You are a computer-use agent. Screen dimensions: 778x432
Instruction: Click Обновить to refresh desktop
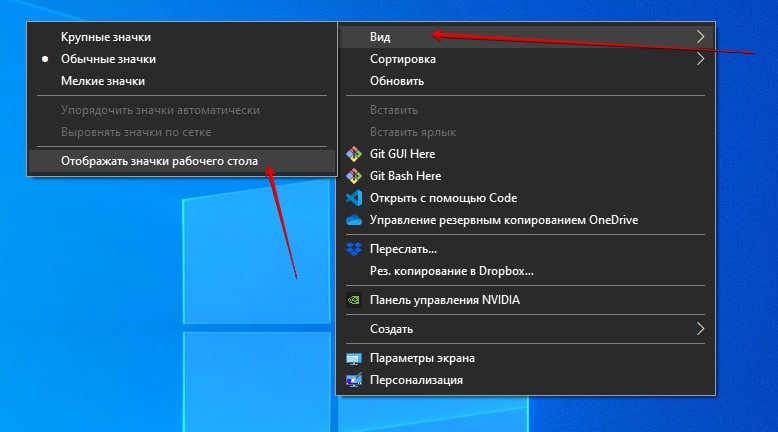pyautogui.click(x=525, y=81)
